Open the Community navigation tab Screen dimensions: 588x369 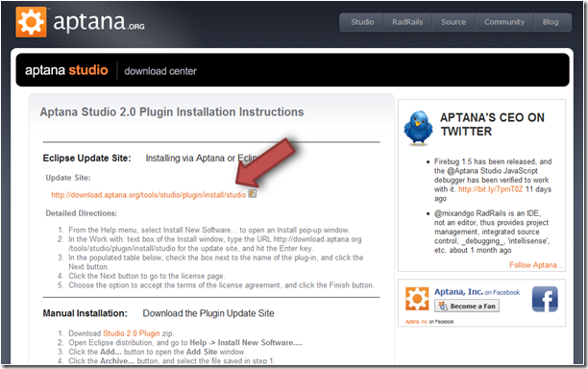pos(504,22)
